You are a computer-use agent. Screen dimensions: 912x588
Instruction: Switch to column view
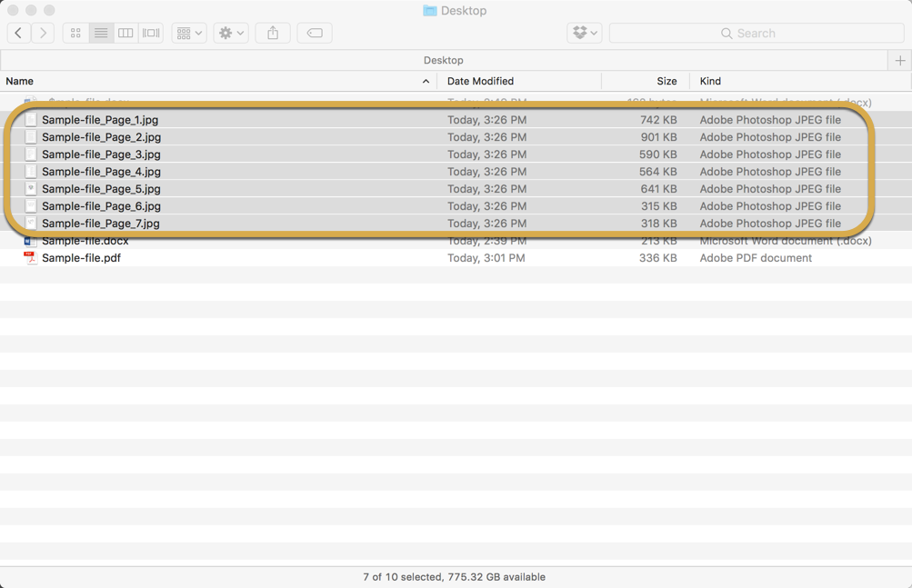125,33
